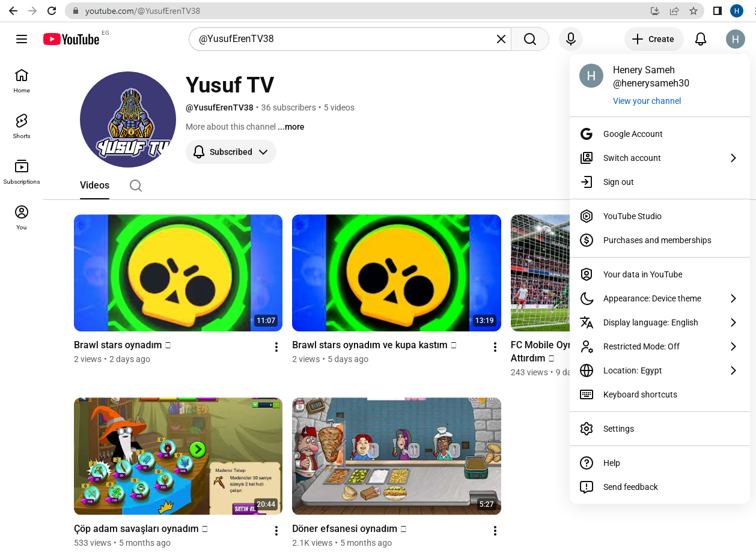The height and width of the screenshot is (559, 756).
Task: Toggle browser side panel
Action: pos(718,11)
